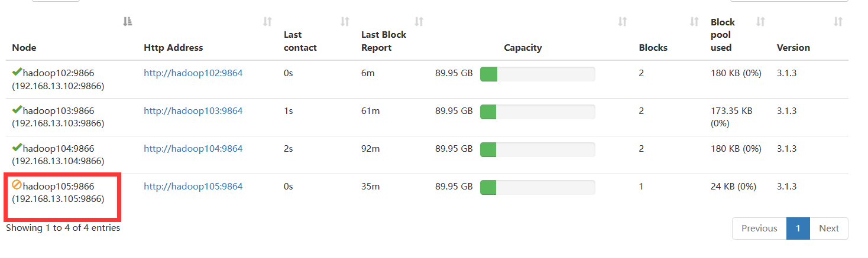Image resolution: width=868 pixels, height=258 pixels.
Task: Click green checkmark icon for hadoop103
Action: point(17,110)
